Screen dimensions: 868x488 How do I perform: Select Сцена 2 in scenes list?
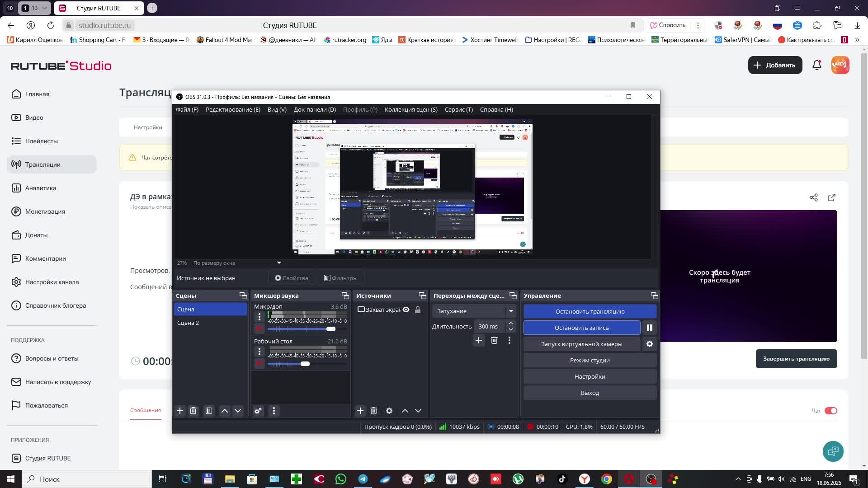pos(210,323)
